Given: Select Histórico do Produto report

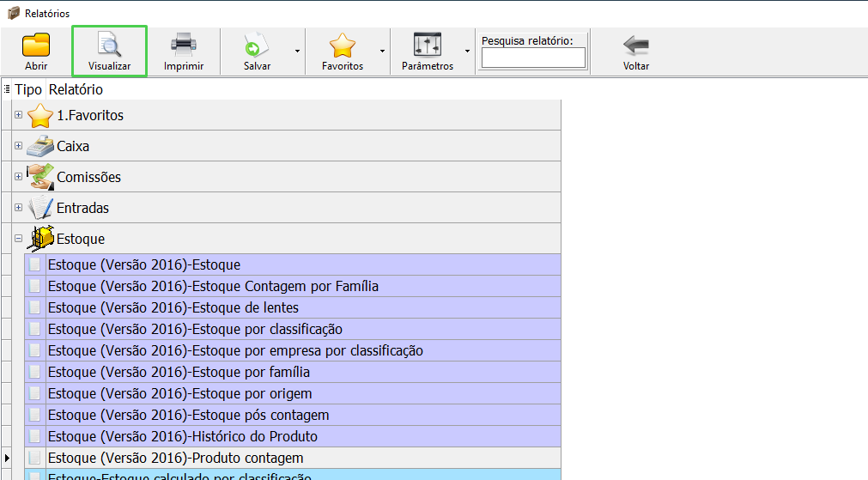Looking at the screenshot, I should (x=182, y=436).
